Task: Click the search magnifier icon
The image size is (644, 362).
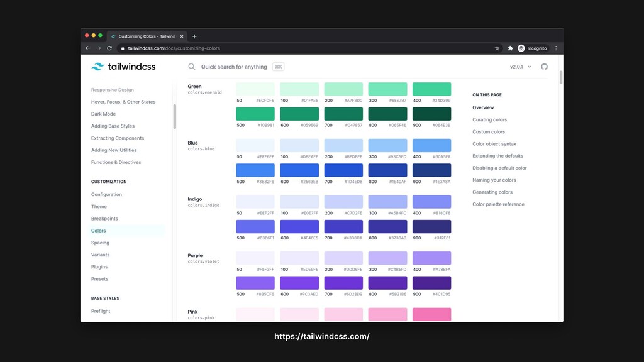Action: point(192,67)
